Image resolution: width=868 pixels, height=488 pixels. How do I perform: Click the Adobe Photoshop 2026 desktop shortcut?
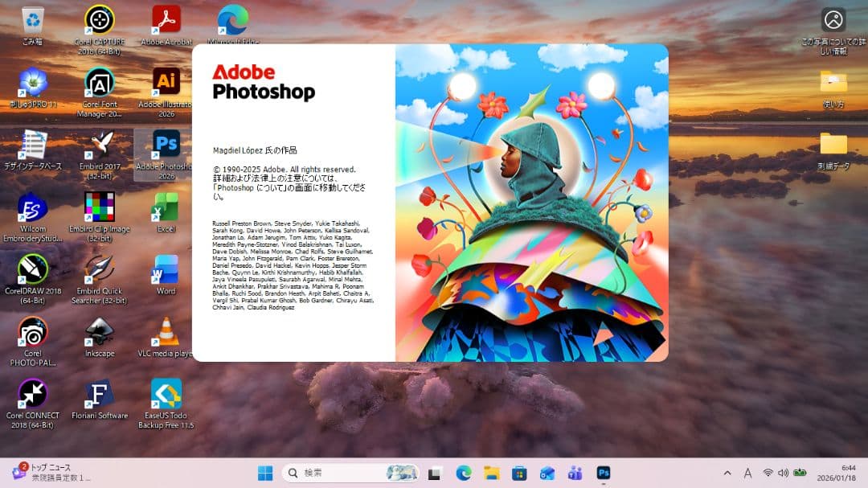pos(166,145)
